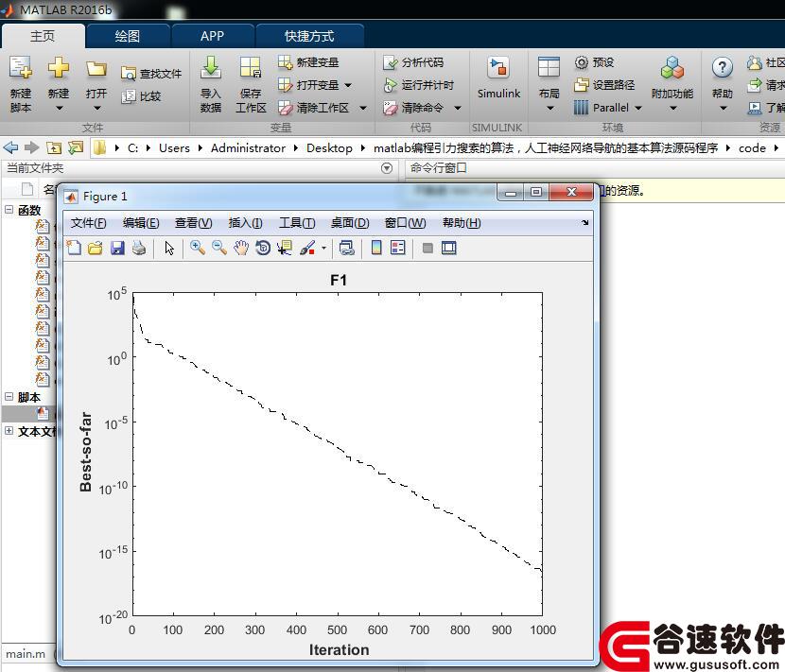Viewport: 785px width, 672px height.
Task: Save workspace with 保存工作区
Action: click(x=251, y=84)
